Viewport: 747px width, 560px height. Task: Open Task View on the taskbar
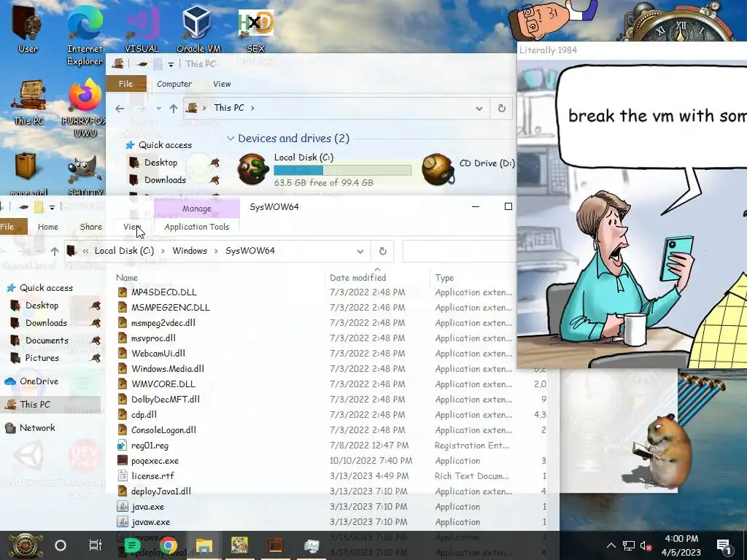click(96, 545)
